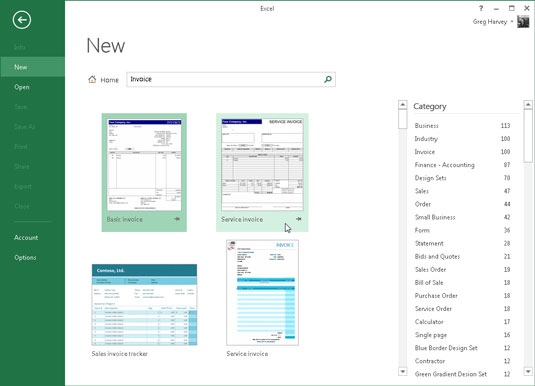Click the category list scrollbar thumb
This screenshot has height=386, width=535.
point(528,136)
